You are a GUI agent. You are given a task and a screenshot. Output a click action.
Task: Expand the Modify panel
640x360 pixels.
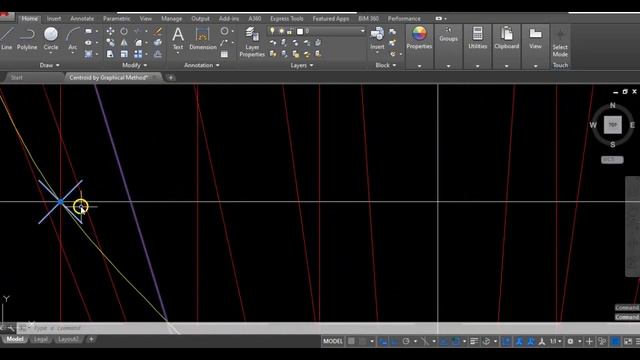(134, 65)
